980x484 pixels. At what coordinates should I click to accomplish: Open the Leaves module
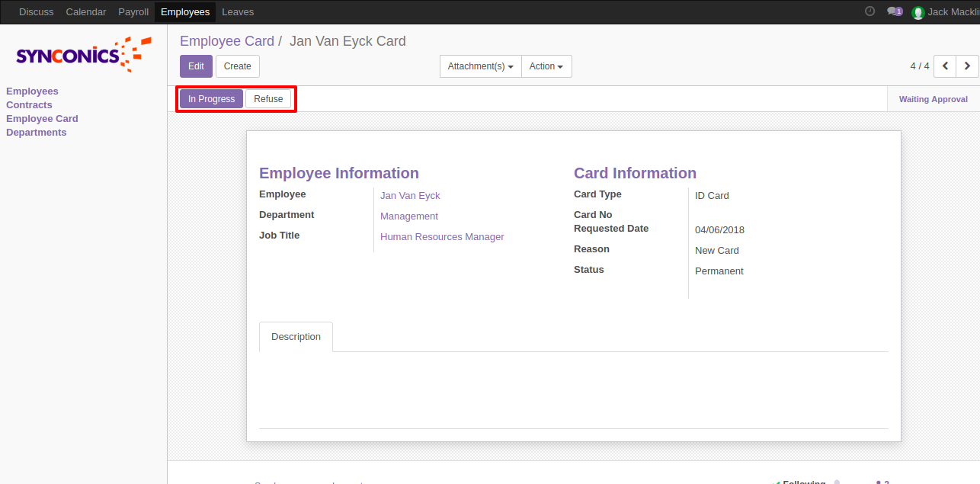[x=238, y=11]
